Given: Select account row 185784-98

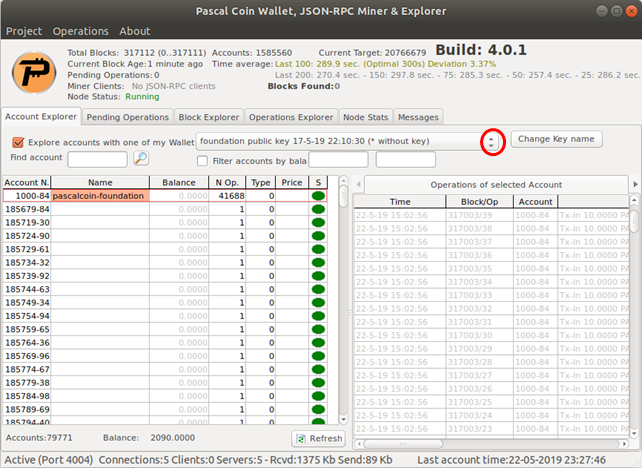Looking at the screenshot, I should (x=165, y=396).
